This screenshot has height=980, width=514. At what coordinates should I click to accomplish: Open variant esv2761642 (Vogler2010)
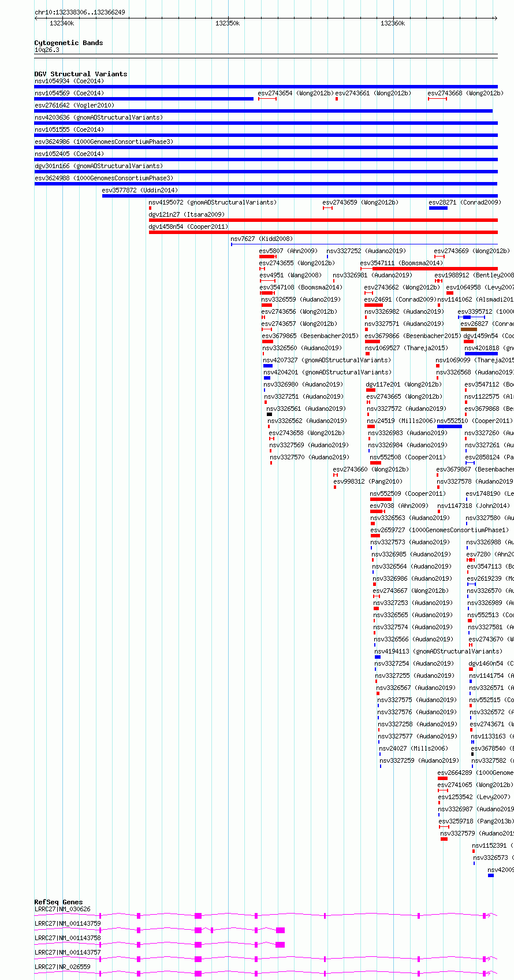75,105
